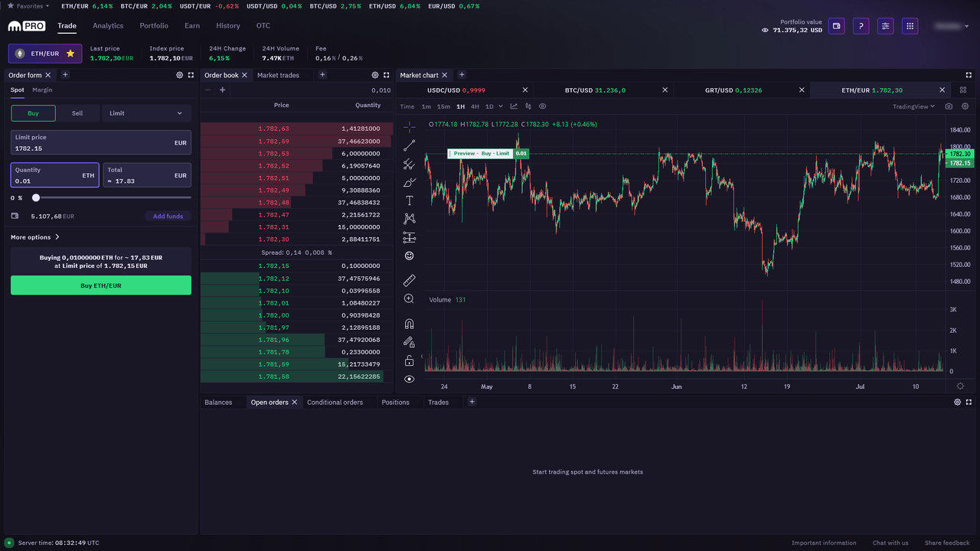
Task: Open TradingView chart source dropdown
Action: (x=914, y=106)
